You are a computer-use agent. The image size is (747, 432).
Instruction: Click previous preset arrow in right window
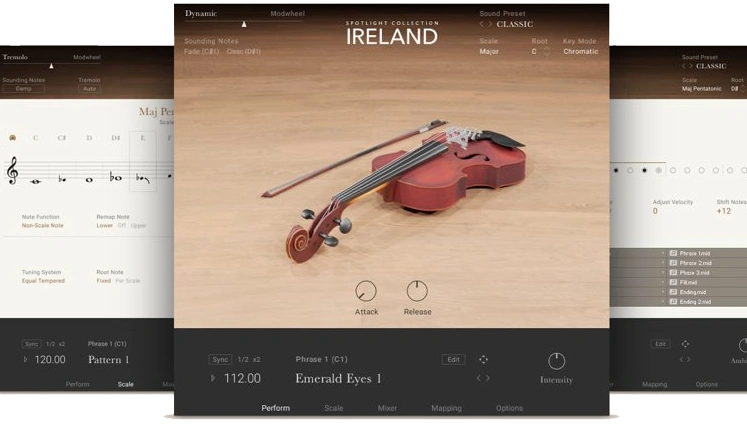683,66
